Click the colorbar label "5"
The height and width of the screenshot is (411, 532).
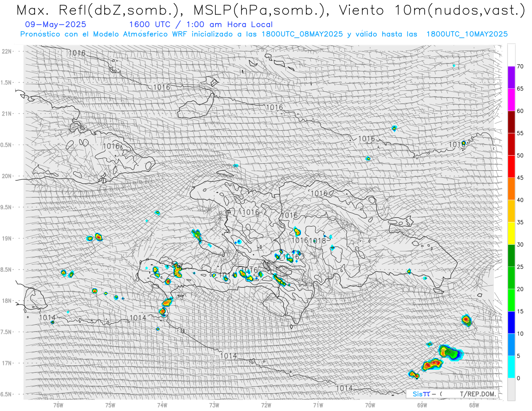pyautogui.click(x=518, y=356)
